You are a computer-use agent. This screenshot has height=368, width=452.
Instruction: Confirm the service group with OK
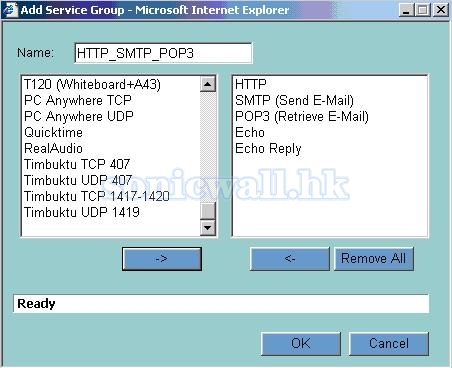pyautogui.click(x=301, y=344)
